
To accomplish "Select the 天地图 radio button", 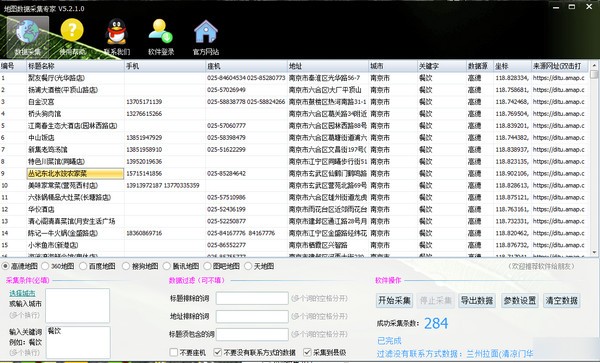I will pos(248,266).
